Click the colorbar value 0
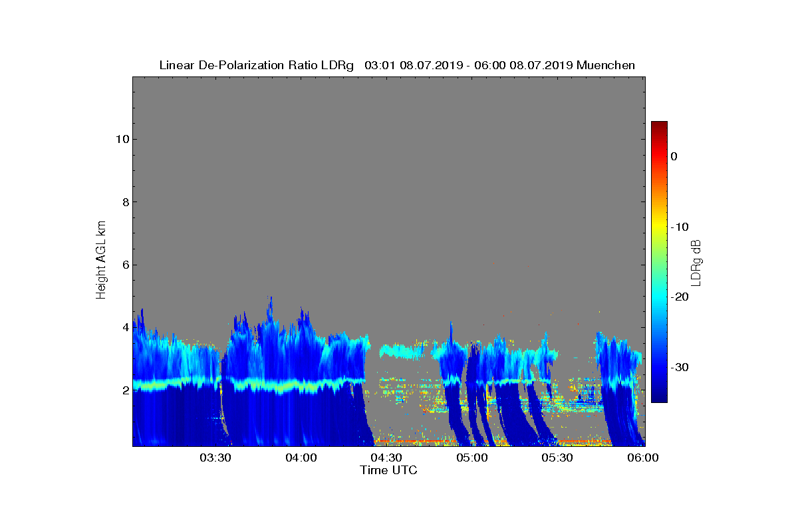 [x=674, y=156]
